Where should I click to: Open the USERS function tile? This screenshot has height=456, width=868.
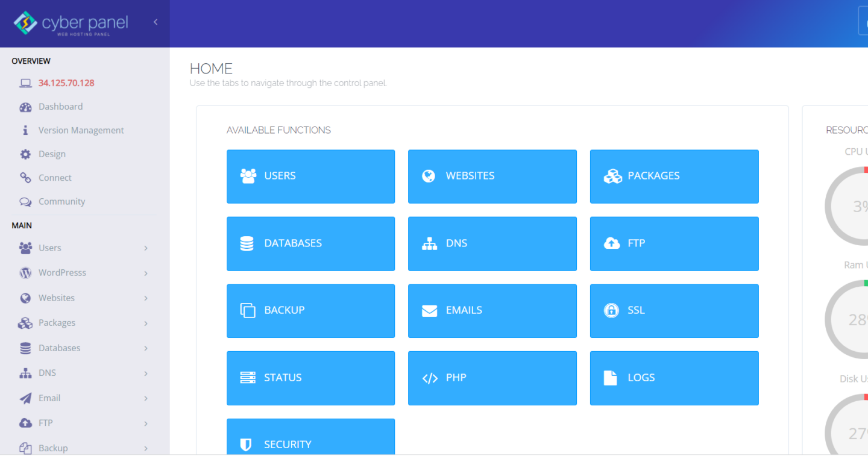click(x=310, y=176)
